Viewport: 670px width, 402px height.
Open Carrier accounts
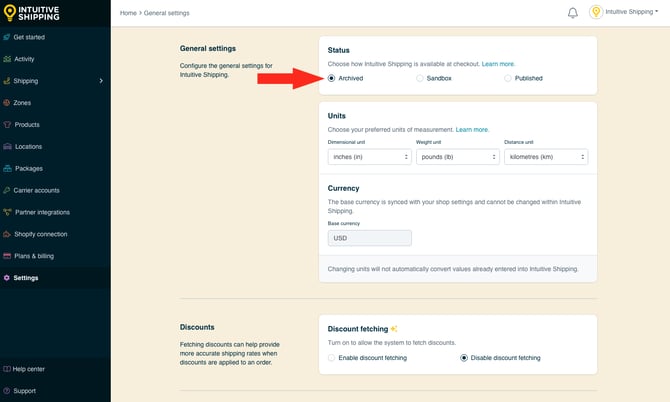pyautogui.click(x=36, y=190)
